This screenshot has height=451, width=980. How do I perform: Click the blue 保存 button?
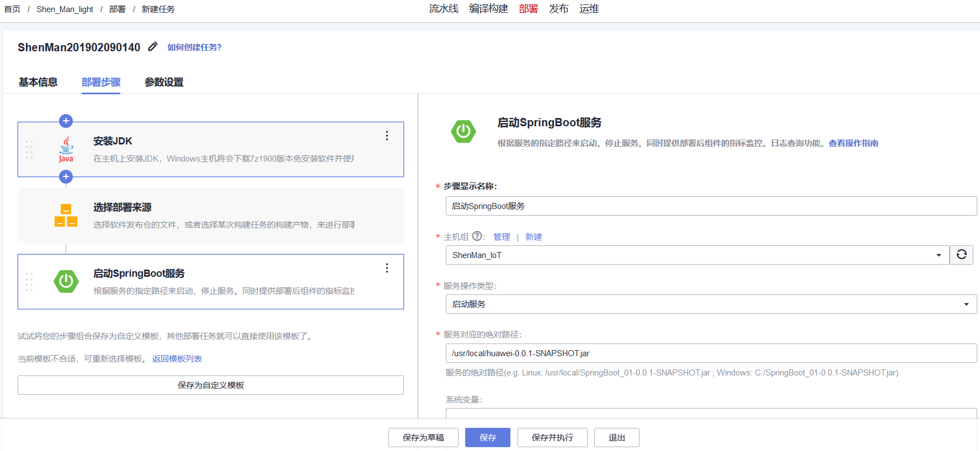(x=488, y=437)
